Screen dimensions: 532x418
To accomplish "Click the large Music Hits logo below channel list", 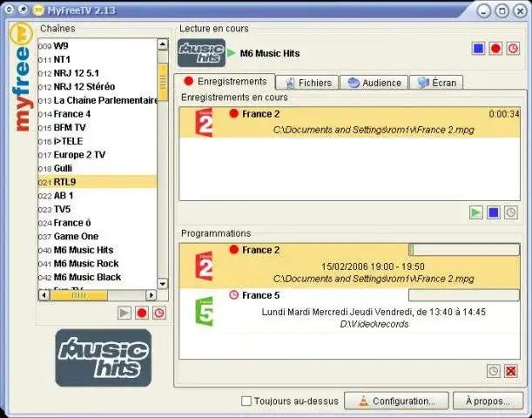I will [103, 358].
